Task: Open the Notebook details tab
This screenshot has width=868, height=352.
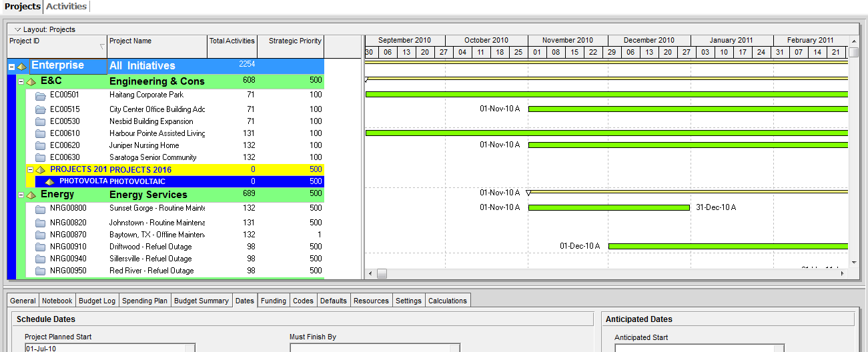Action: pyautogui.click(x=57, y=301)
